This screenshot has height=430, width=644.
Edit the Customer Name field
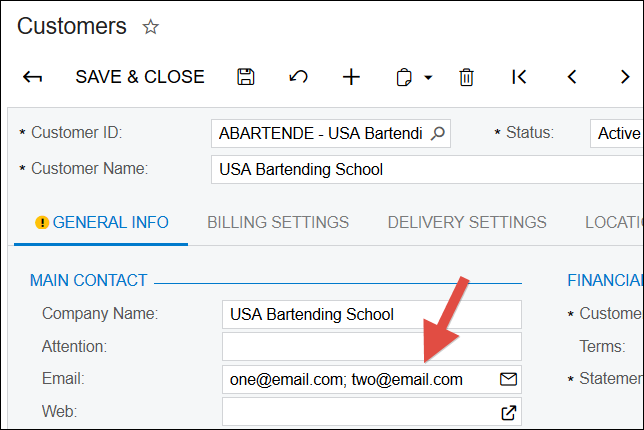[x=427, y=169]
